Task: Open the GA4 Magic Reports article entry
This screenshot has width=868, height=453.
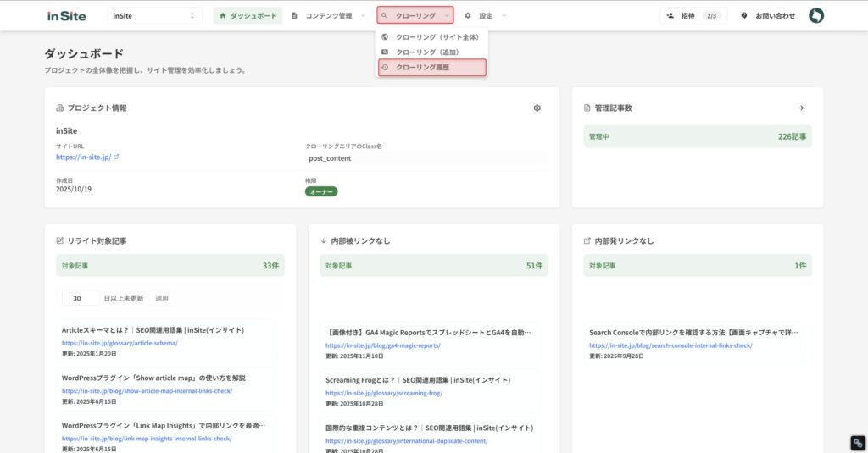Action: click(428, 333)
